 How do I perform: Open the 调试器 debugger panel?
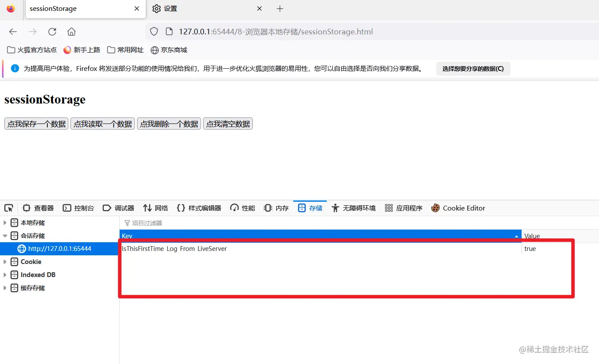point(118,208)
